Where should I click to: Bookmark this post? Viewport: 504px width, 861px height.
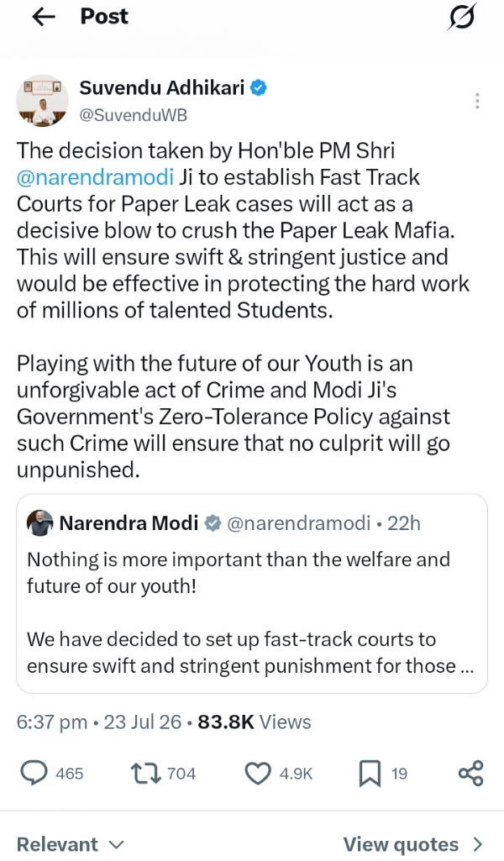pos(370,774)
